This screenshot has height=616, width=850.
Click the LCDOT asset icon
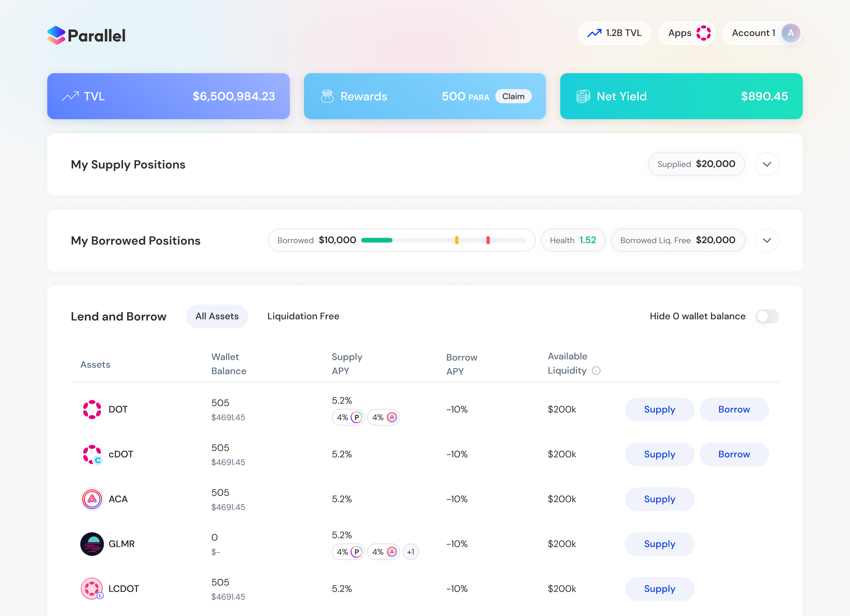coord(92,588)
